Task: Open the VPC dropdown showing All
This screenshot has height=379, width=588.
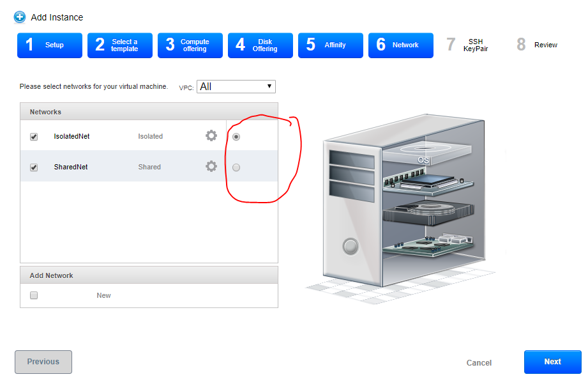Action: 236,87
